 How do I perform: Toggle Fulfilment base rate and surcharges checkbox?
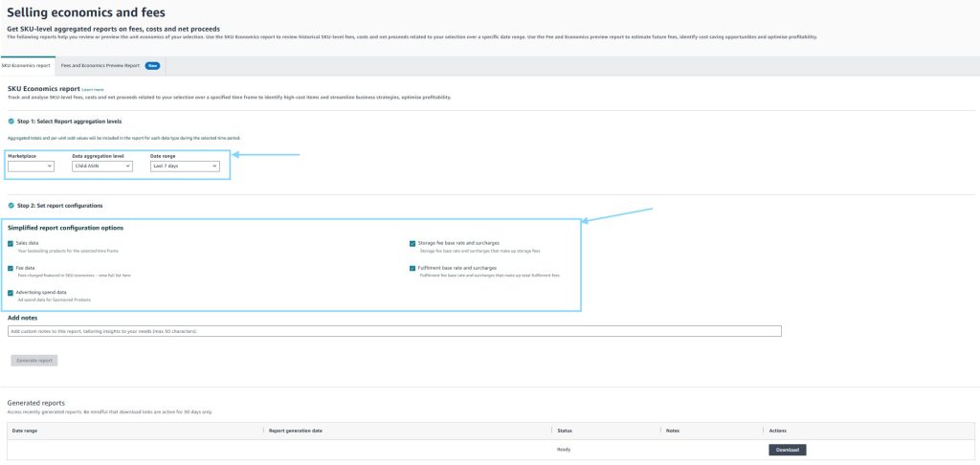click(x=412, y=269)
